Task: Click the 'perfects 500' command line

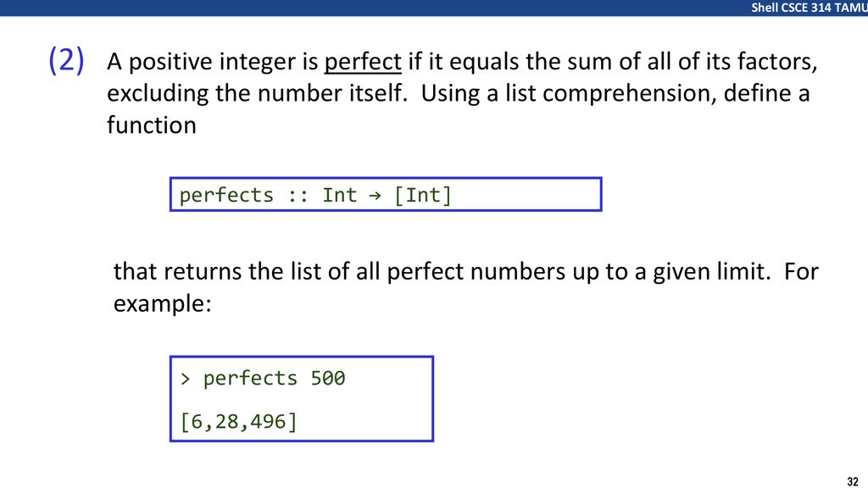Action: (x=263, y=379)
